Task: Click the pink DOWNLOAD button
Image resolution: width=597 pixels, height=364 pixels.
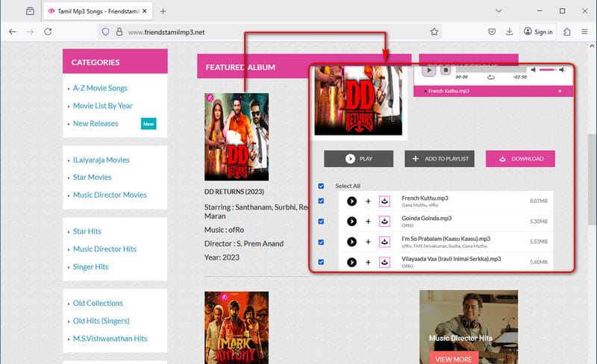Action: coord(520,159)
